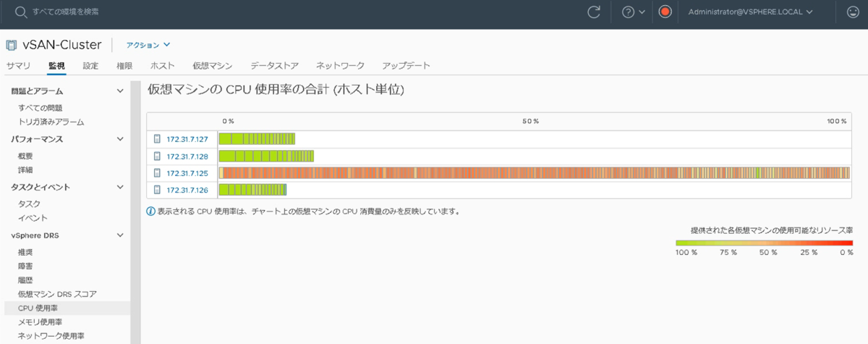Viewport: 868px width, 344px height.
Task: Open the 設定 tab
Action: pos(90,66)
